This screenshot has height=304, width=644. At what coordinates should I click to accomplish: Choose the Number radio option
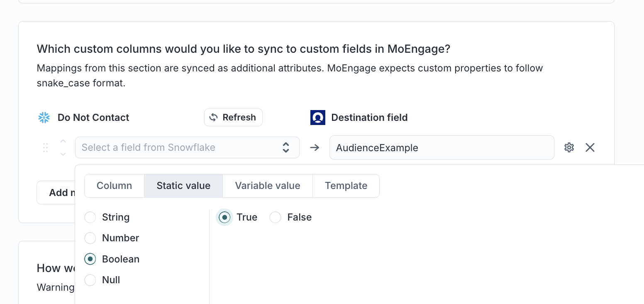click(90, 238)
